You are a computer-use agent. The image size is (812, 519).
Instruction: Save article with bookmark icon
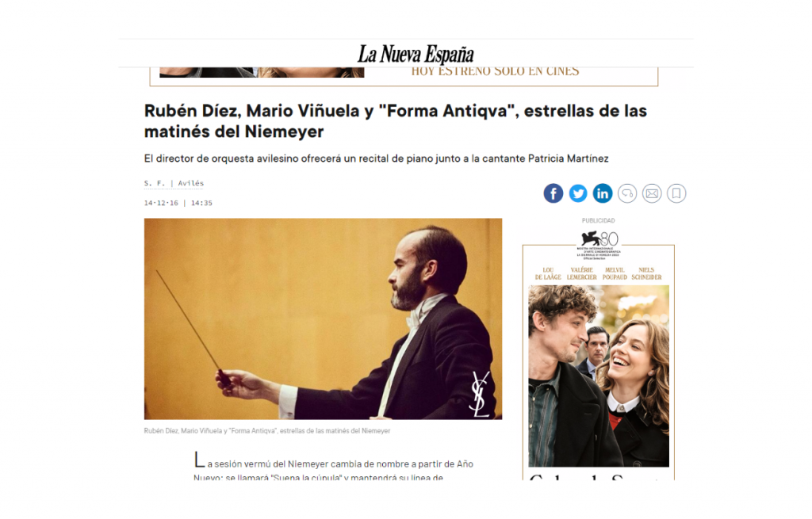point(676,193)
